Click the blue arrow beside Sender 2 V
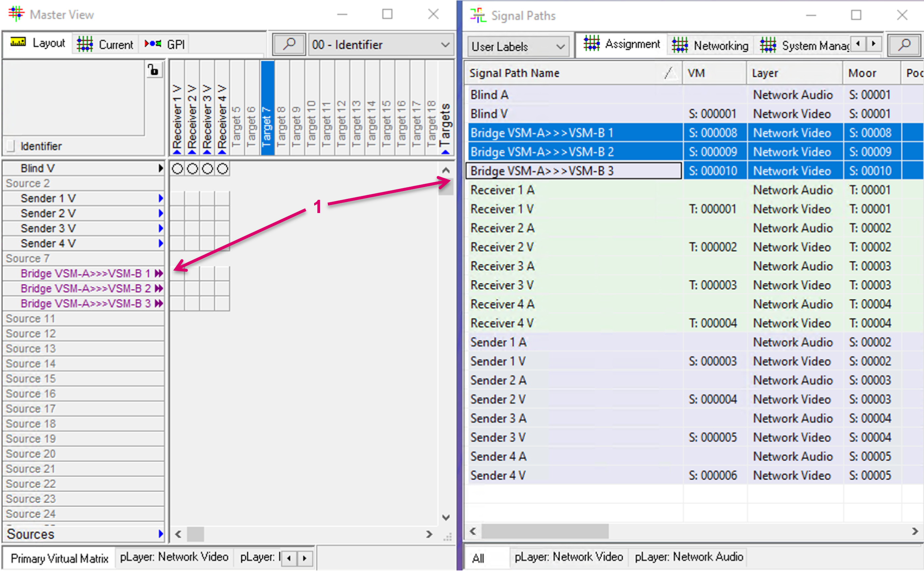 [x=161, y=213]
